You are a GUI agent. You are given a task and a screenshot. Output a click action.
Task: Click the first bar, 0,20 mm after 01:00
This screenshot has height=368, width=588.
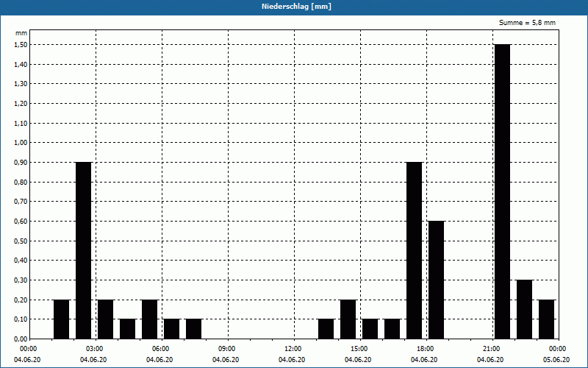[62, 319]
